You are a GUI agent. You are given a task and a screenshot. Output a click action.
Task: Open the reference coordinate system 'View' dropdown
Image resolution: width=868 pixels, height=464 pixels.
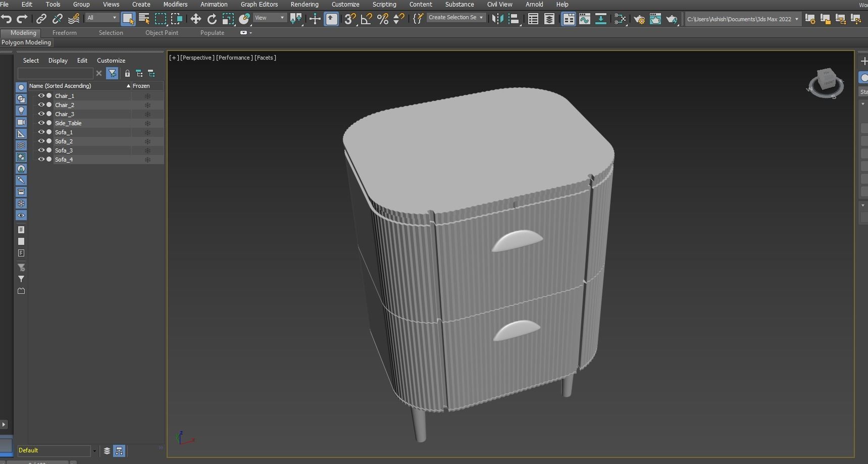pyautogui.click(x=269, y=18)
